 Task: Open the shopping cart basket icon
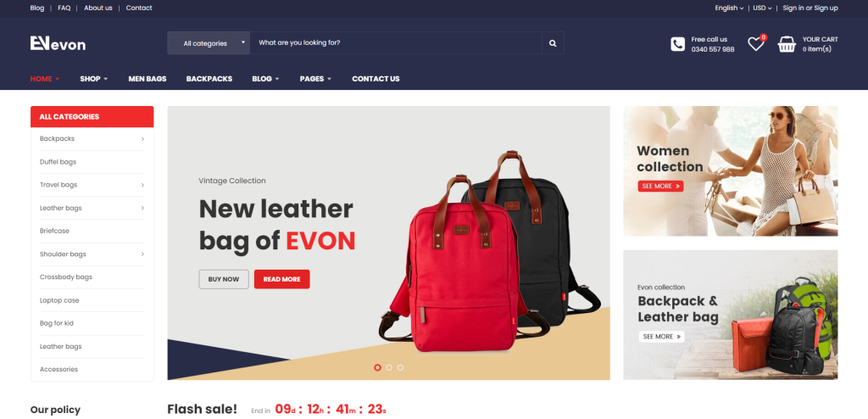tap(787, 44)
